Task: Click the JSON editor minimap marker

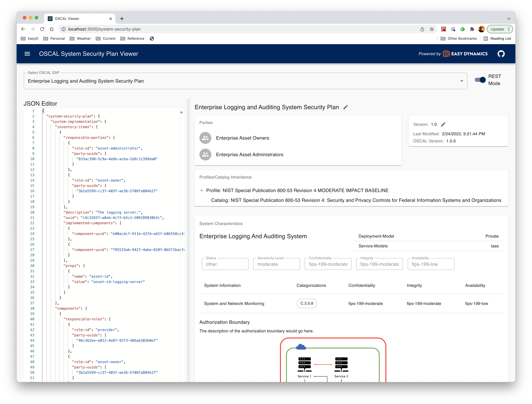Action: [x=181, y=112]
